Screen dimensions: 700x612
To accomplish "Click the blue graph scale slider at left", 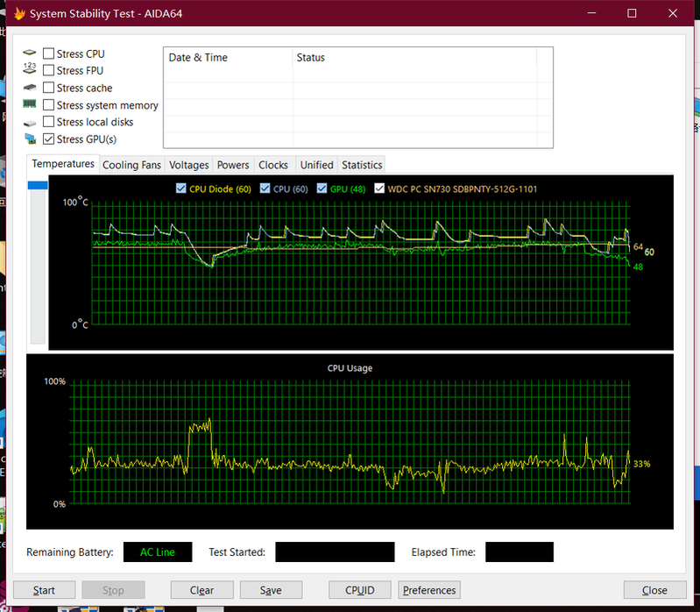I will pos(38,185).
